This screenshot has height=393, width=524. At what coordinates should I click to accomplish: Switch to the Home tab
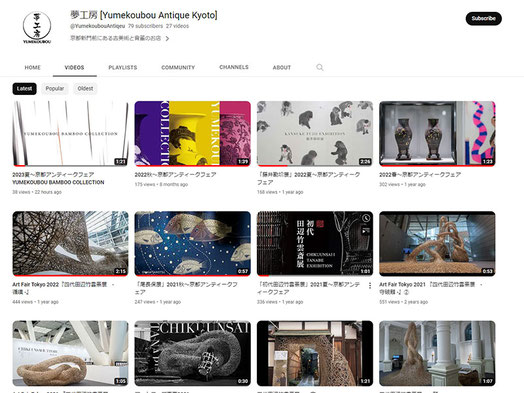tap(32, 67)
